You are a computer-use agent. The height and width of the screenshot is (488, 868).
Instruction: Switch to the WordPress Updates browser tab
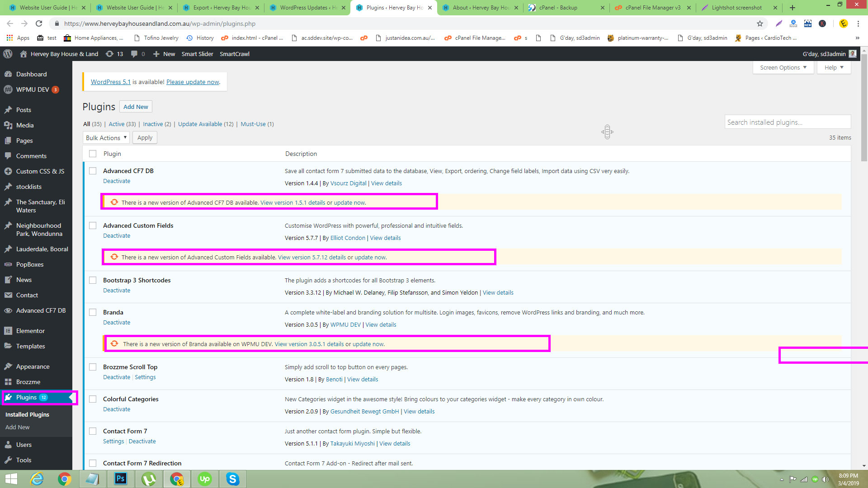[307, 8]
